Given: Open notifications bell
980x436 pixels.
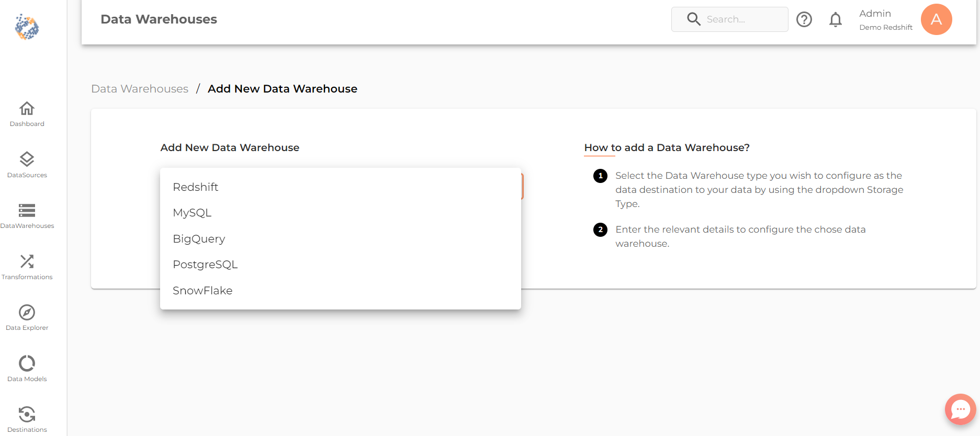Looking at the screenshot, I should (x=836, y=19).
